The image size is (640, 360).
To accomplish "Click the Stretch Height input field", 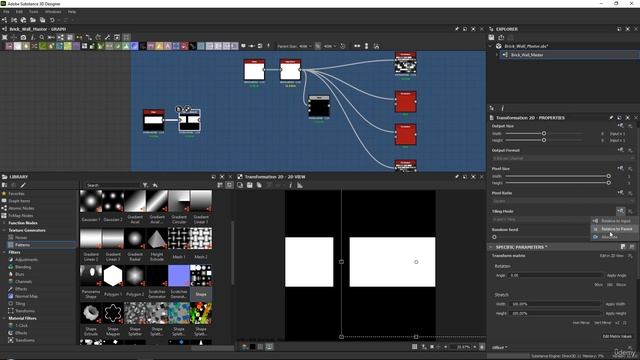I will 555,313.
